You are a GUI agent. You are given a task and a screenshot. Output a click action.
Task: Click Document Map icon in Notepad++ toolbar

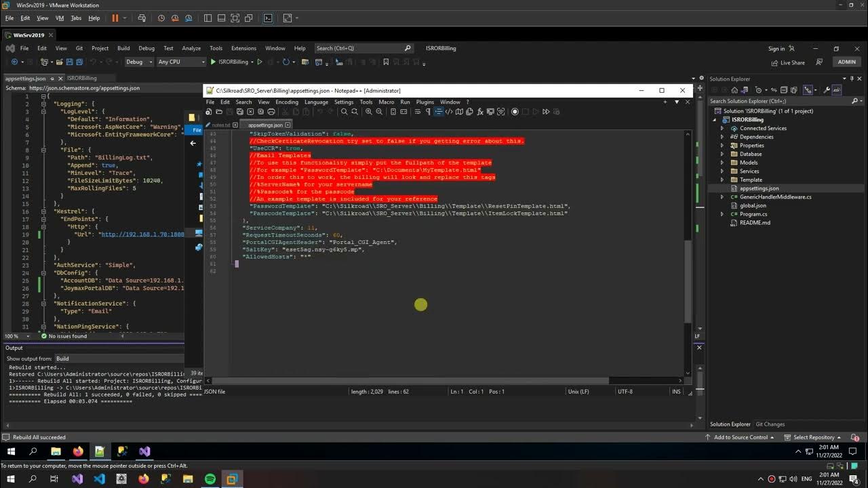pyautogui.click(x=460, y=112)
